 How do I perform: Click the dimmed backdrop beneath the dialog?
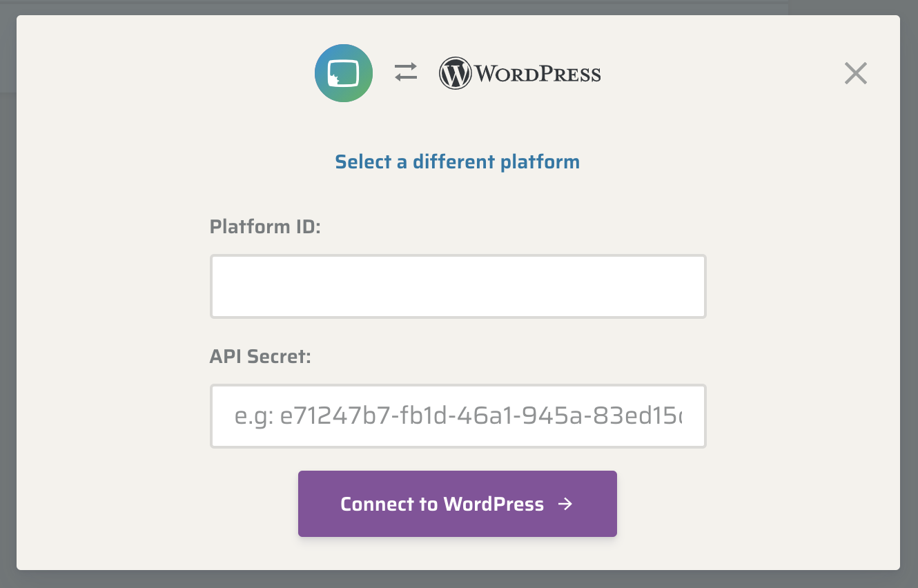pyautogui.click(x=458, y=579)
